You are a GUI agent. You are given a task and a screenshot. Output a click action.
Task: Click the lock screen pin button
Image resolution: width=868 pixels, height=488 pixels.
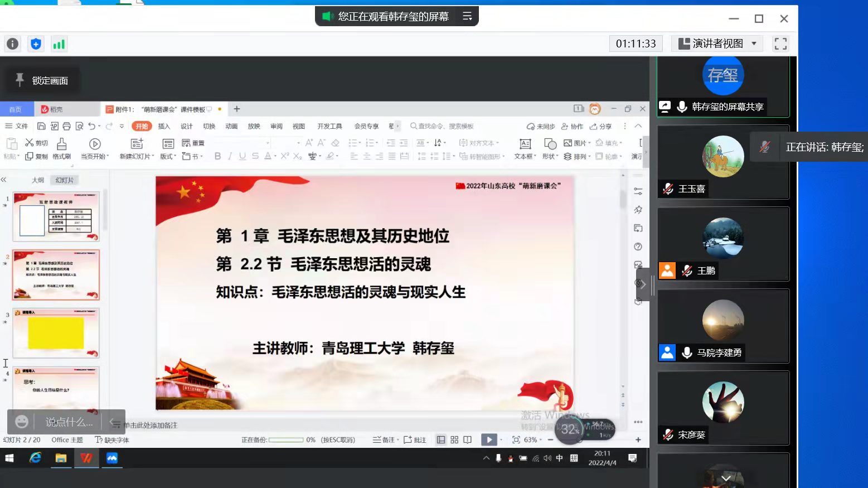tap(42, 81)
